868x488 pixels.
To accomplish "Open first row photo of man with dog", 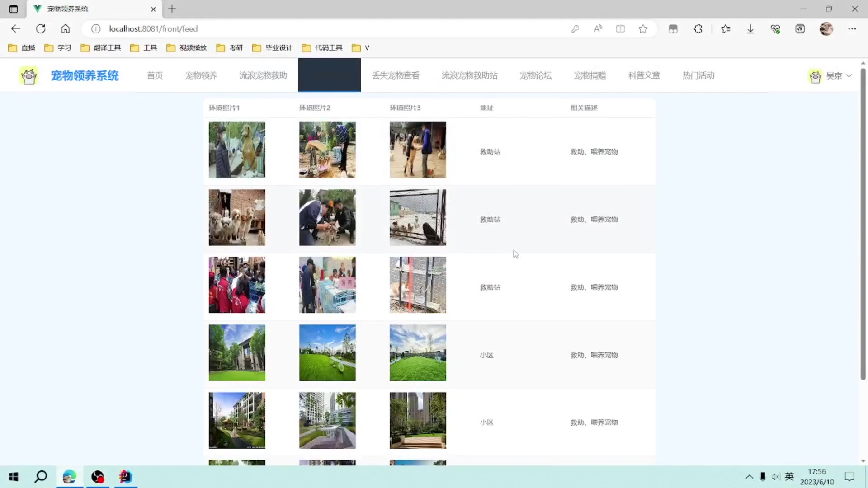I will [237, 150].
